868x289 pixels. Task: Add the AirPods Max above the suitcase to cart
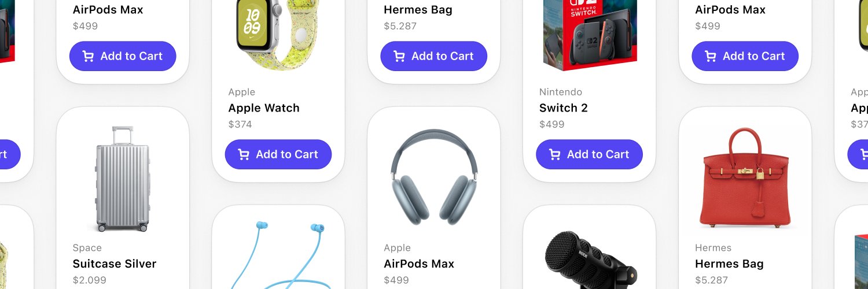pyautogui.click(x=123, y=56)
